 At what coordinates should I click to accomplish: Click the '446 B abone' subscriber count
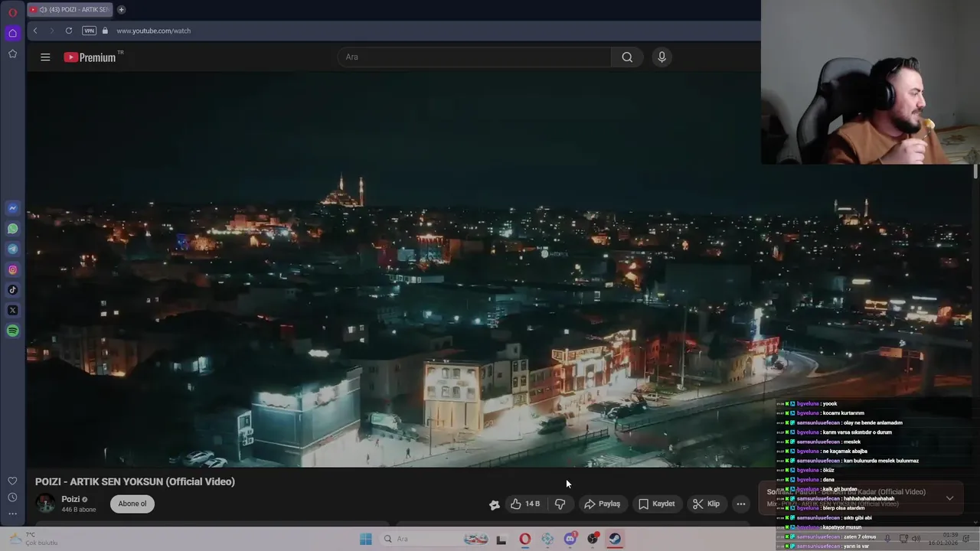pos(79,510)
